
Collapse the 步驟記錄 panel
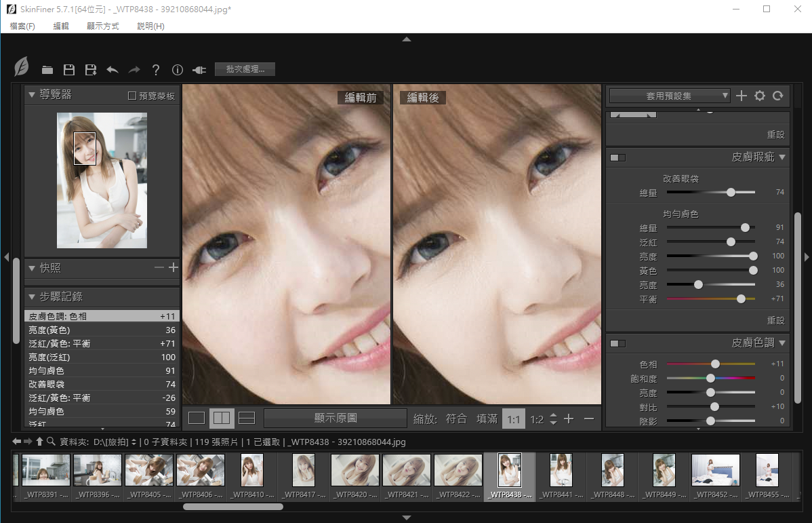[x=32, y=297]
